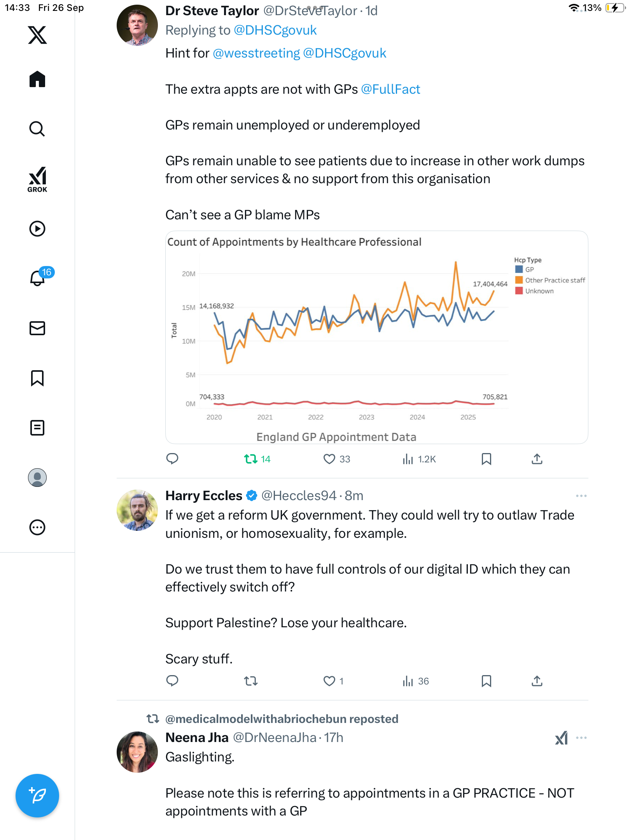Open the More menu in sidebar
This screenshot has width=630, height=840.
[37, 527]
